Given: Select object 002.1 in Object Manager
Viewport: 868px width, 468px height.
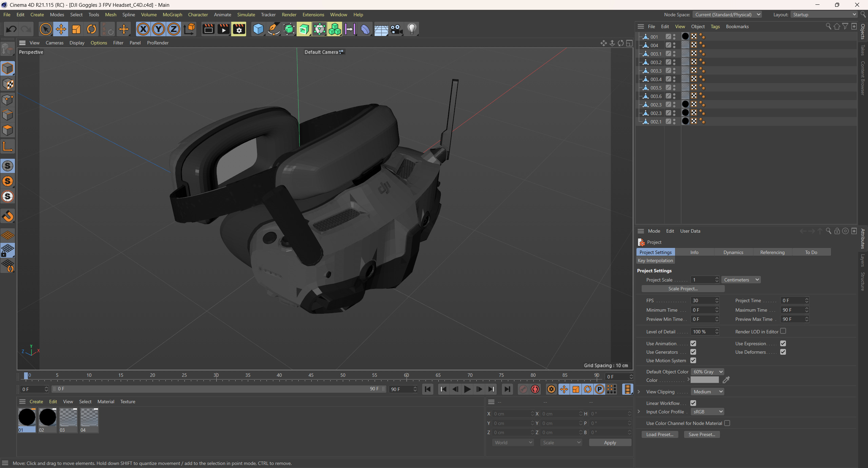Looking at the screenshot, I should point(656,121).
